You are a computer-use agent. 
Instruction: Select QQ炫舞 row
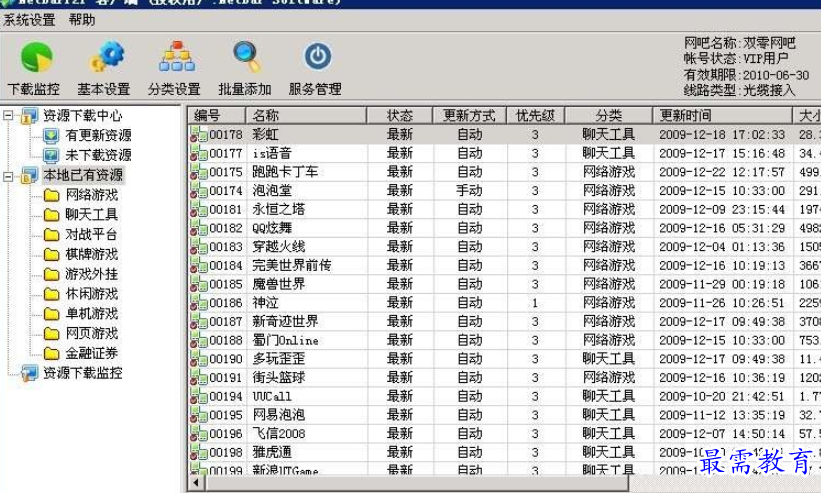coord(505,228)
